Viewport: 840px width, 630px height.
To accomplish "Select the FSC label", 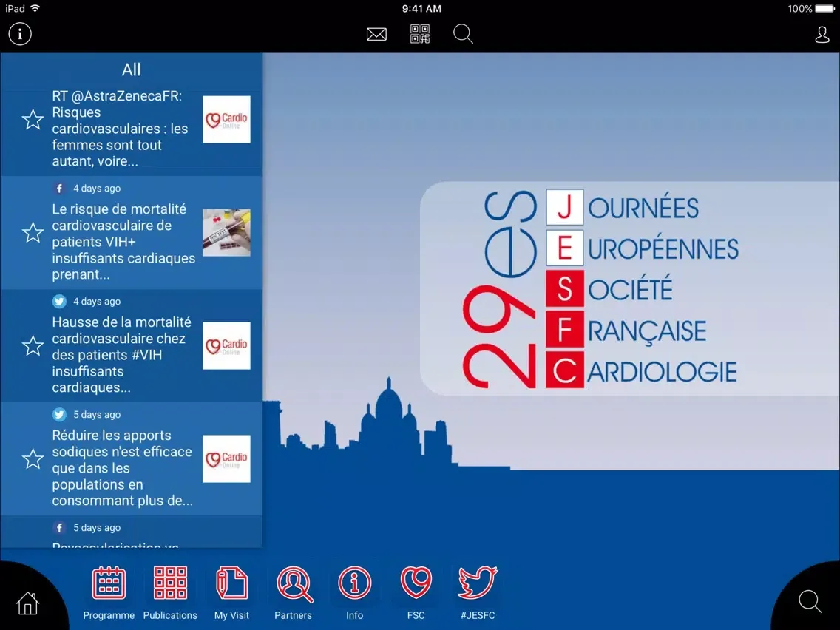I will [x=416, y=615].
